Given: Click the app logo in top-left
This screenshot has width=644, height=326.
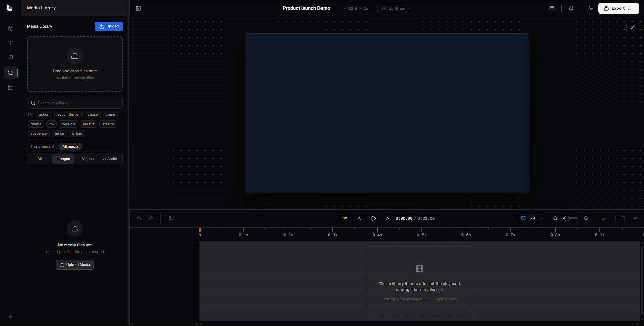Looking at the screenshot, I should point(10,8).
